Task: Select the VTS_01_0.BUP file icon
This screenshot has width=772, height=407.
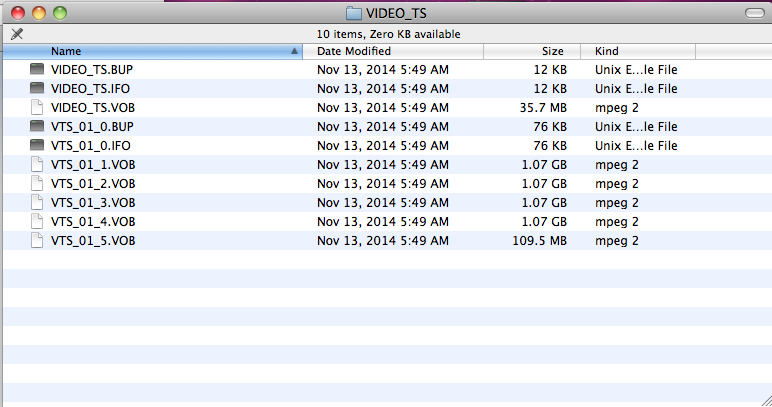Action: coord(37,126)
